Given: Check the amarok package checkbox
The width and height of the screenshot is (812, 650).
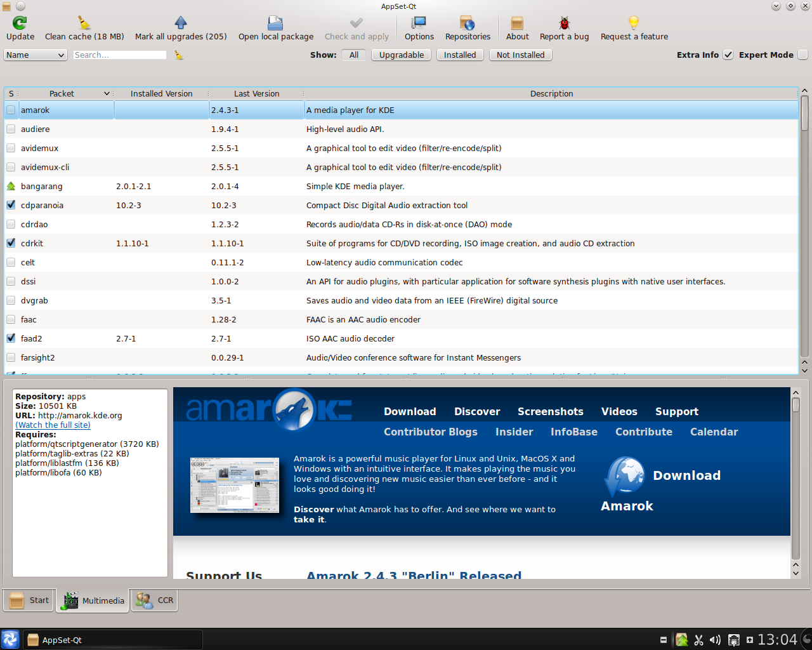Looking at the screenshot, I should [x=11, y=110].
